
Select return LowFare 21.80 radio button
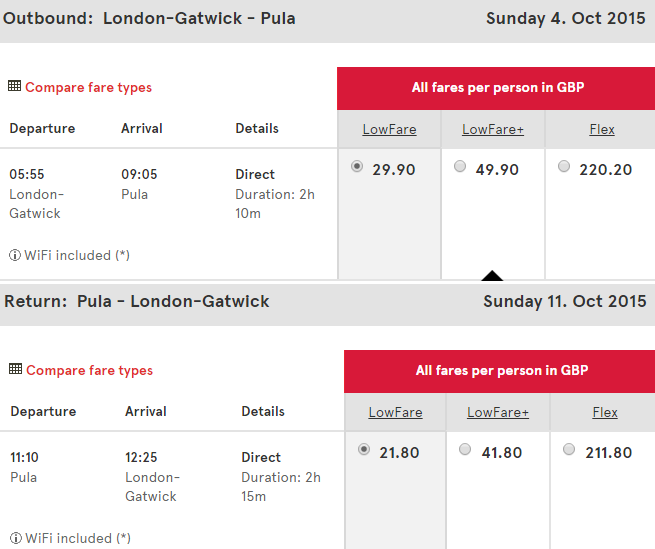coord(364,450)
